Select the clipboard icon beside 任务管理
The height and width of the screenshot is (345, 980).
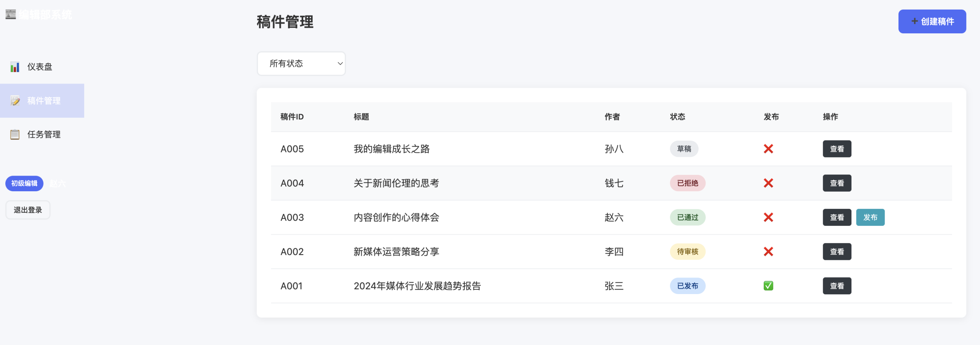tap(15, 135)
